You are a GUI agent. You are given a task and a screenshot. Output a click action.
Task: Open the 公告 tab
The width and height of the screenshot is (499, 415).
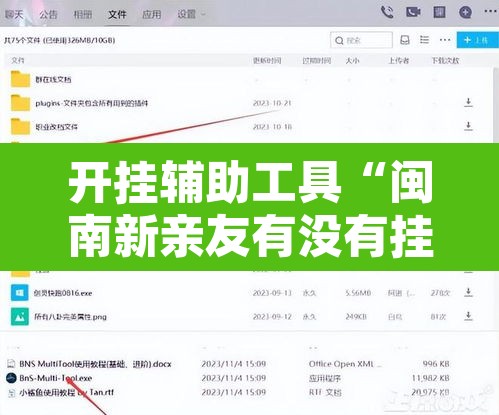tap(48, 14)
